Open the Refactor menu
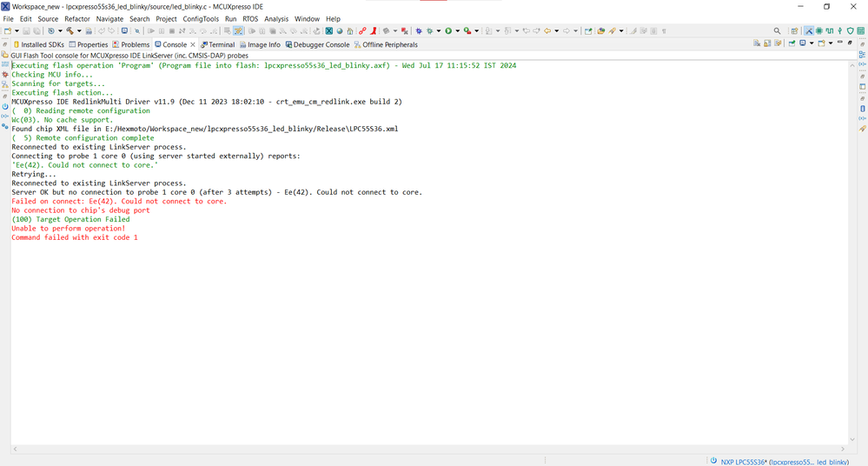 click(77, 19)
